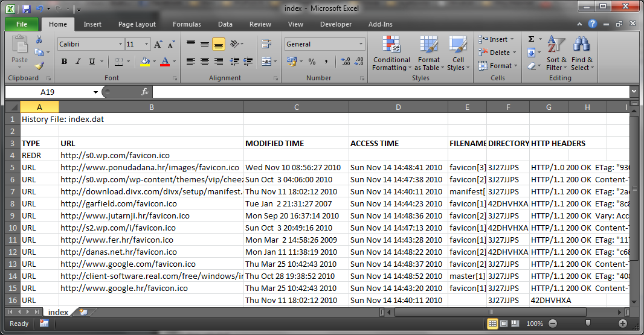This screenshot has width=644, height=335.
Task: Click the Find & Select binoculars
Action: point(582,54)
